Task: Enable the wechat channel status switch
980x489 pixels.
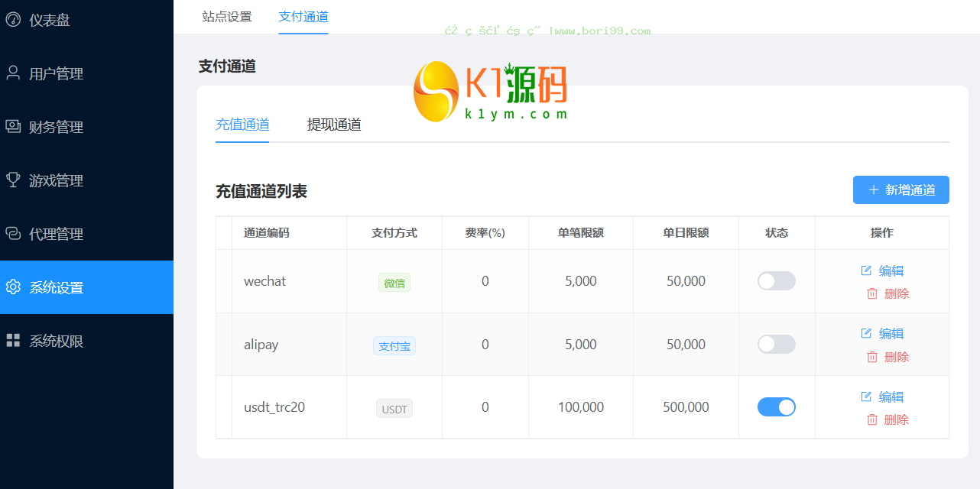Action: coord(777,281)
